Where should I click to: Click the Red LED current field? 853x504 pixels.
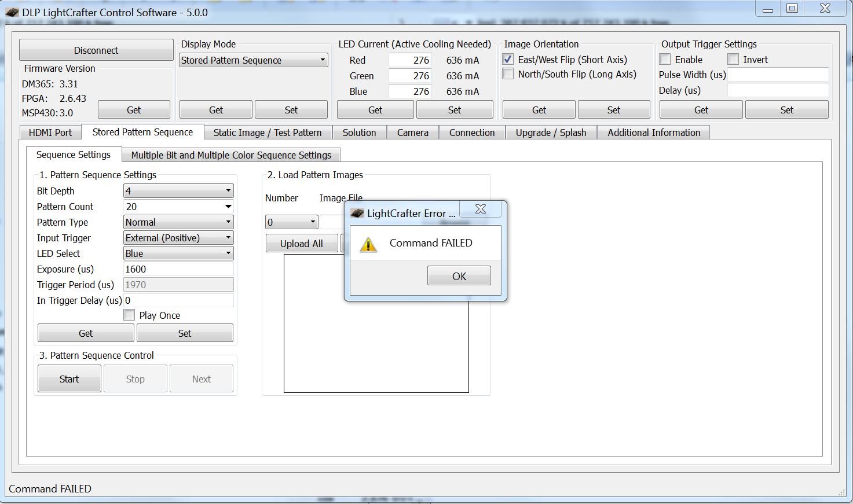(x=410, y=60)
